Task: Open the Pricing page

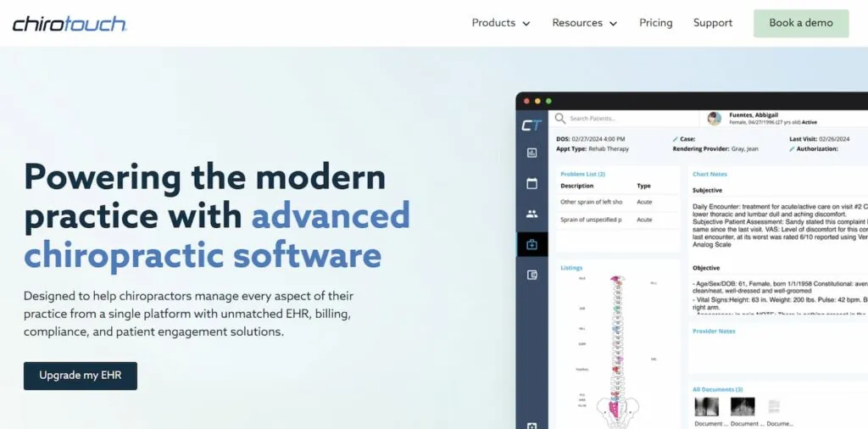Action: point(656,23)
